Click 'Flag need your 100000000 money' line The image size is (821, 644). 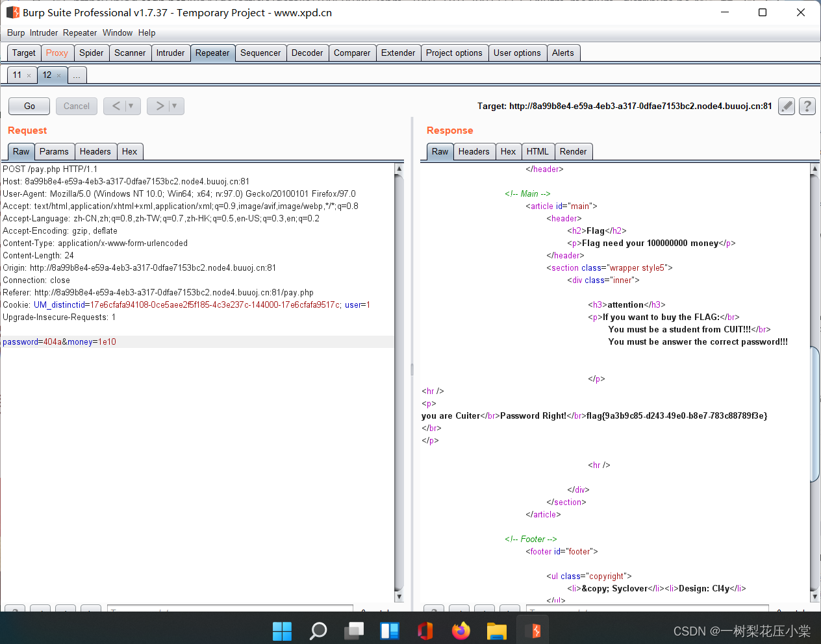click(x=650, y=243)
